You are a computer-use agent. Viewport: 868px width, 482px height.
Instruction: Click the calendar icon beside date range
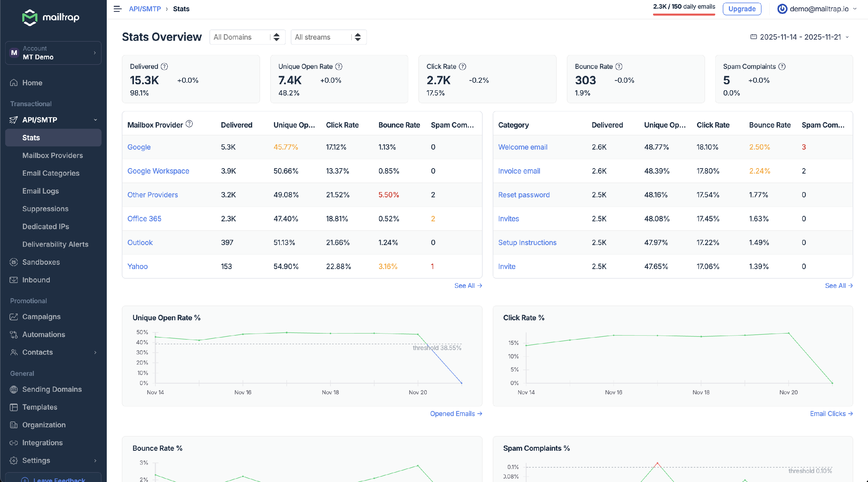coord(753,37)
